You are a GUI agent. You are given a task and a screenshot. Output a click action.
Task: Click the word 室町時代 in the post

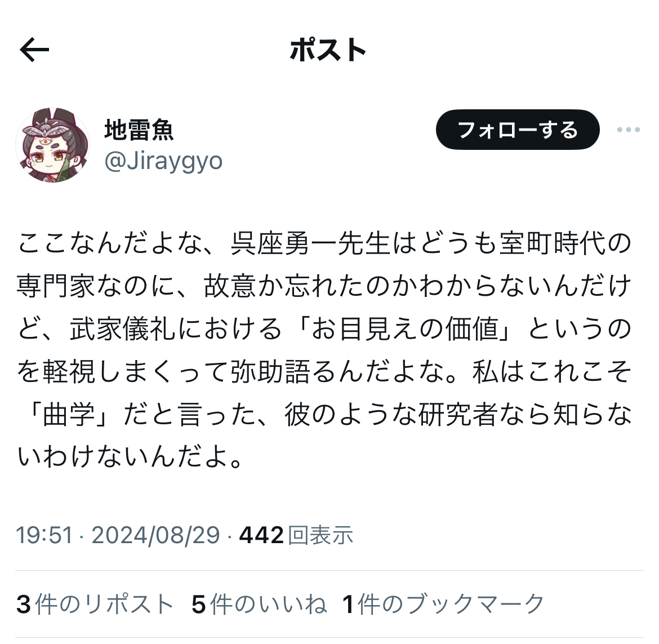tap(552, 244)
